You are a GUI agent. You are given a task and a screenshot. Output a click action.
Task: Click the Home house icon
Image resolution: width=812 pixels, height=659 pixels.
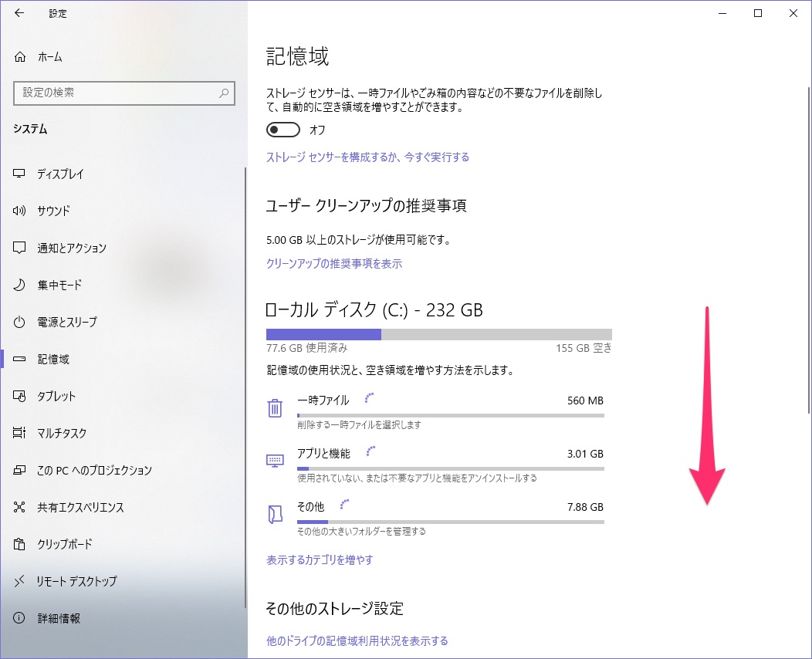click(19, 57)
